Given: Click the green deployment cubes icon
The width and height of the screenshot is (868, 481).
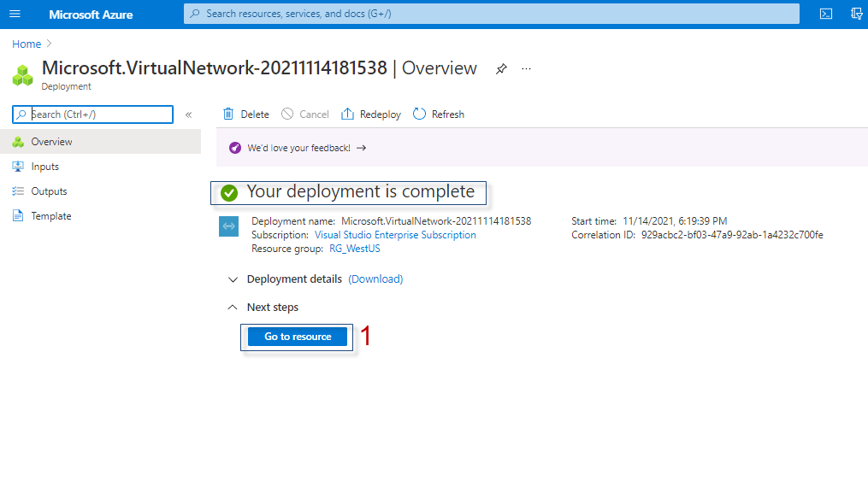Looking at the screenshot, I should point(23,76).
